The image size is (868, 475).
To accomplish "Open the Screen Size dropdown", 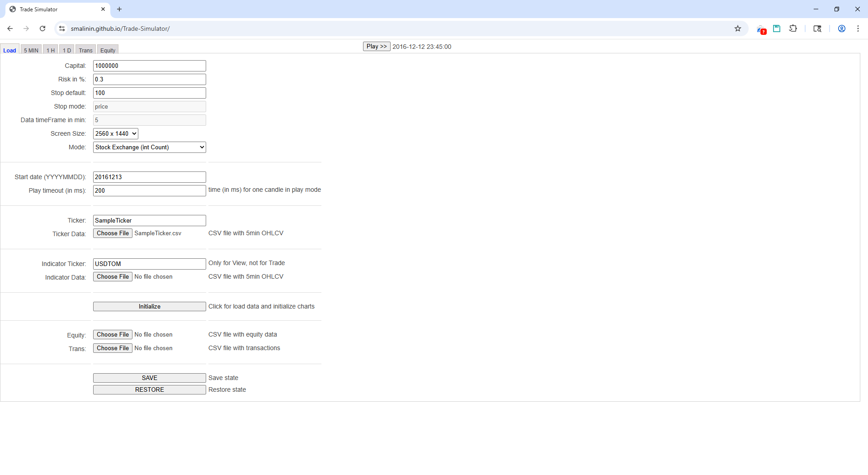I will pos(116,133).
